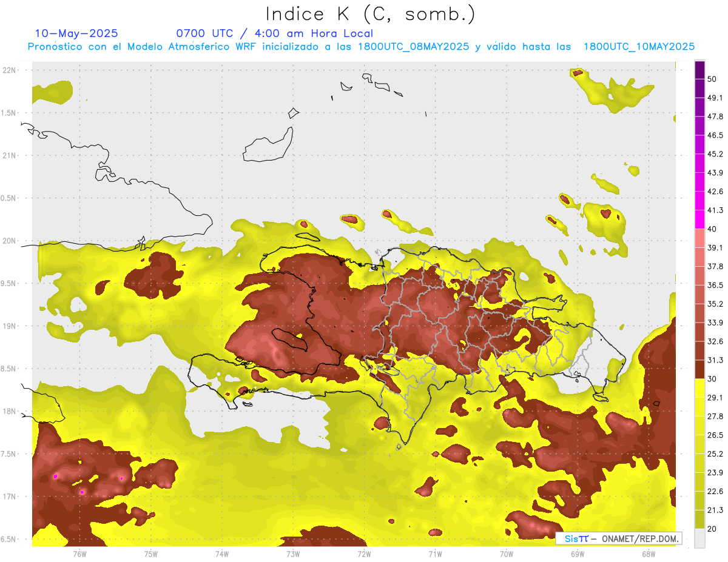
Task: Click the latitude label '22N'
Action: pos(10,70)
